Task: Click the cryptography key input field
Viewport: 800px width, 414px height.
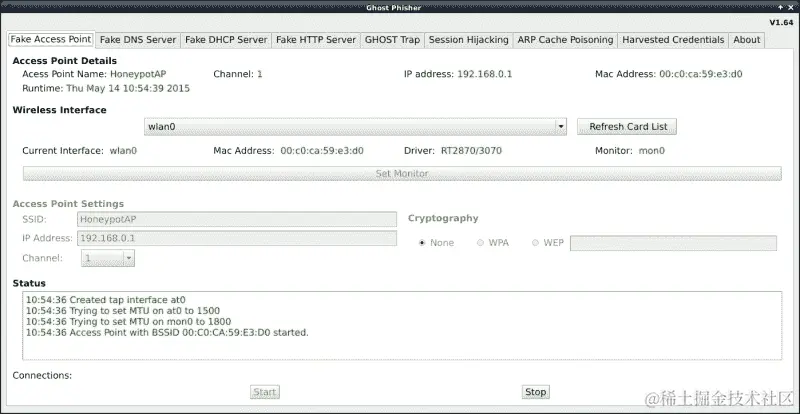Action: (673, 243)
